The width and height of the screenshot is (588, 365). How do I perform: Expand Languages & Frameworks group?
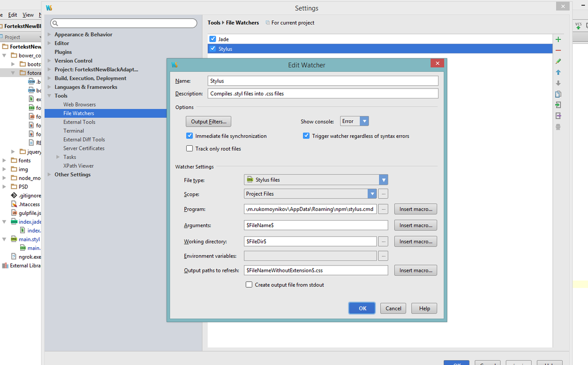coord(49,87)
